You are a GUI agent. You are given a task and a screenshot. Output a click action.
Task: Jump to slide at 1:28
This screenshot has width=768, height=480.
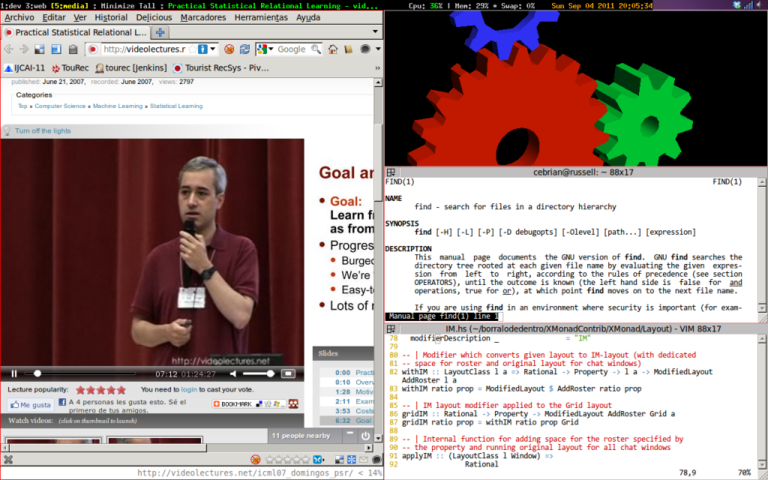[347, 392]
